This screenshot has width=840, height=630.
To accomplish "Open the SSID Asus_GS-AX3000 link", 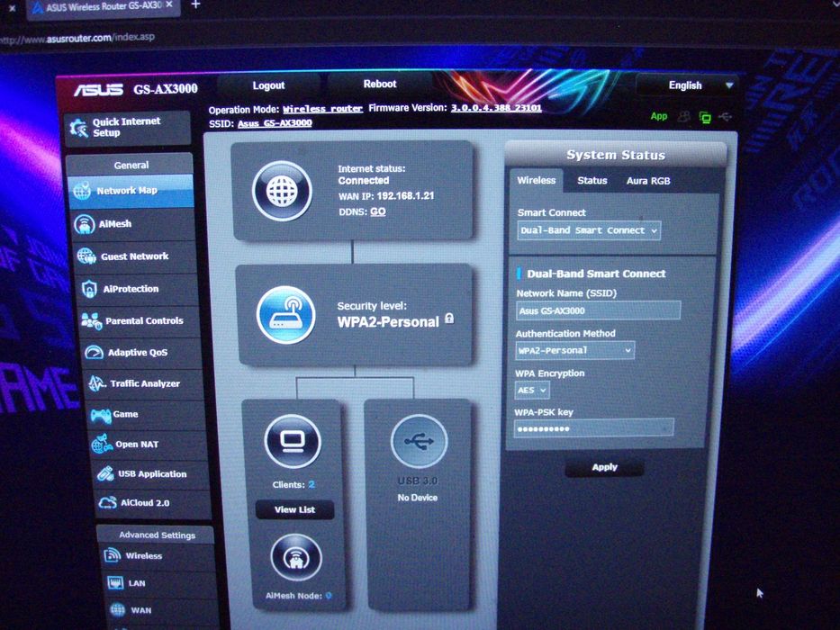I will tap(275, 123).
